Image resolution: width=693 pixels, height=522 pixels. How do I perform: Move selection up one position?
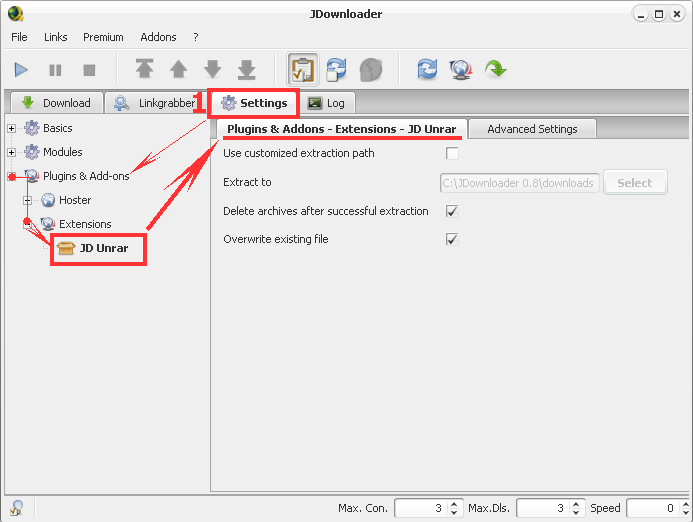(x=179, y=69)
